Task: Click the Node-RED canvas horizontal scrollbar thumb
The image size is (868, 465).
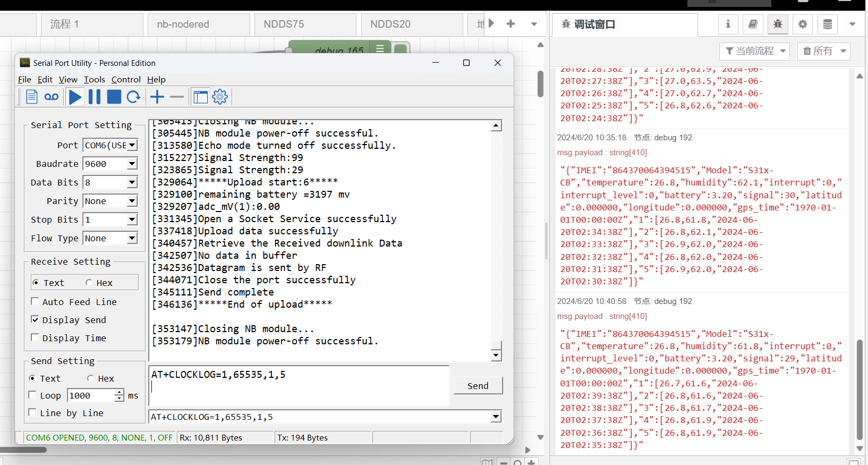Action: pos(23,450)
